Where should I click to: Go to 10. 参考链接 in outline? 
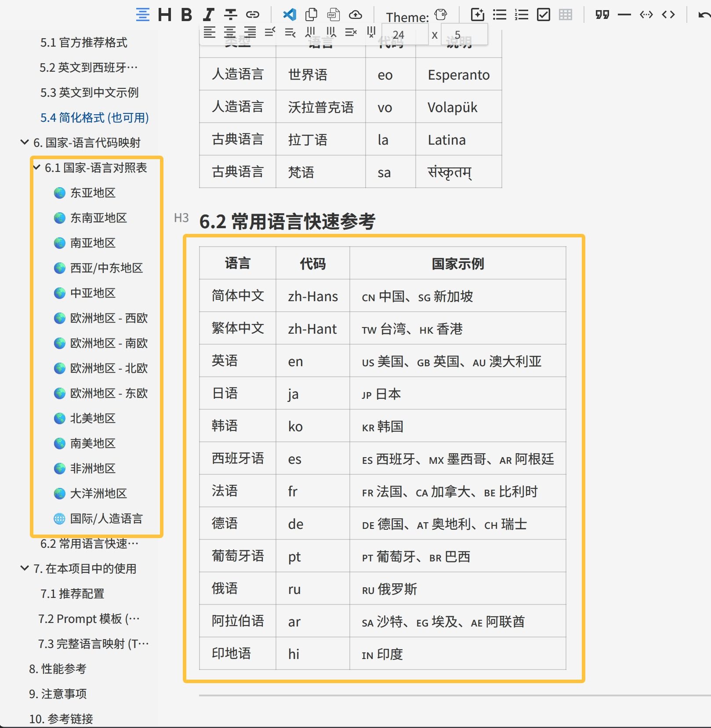[x=61, y=719]
